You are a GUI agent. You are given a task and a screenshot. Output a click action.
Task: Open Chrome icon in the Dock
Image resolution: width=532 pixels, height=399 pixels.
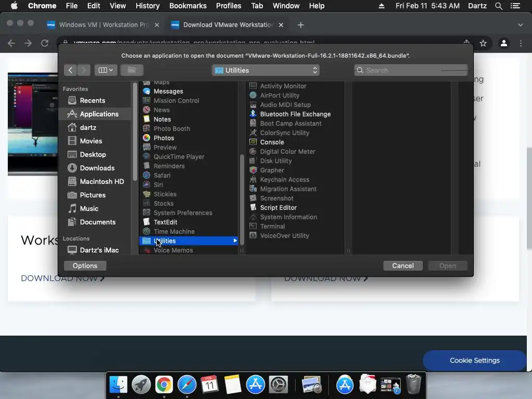(164, 385)
